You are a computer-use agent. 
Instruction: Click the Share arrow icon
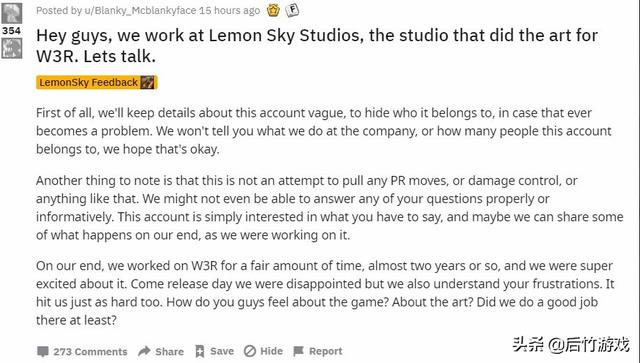[144, 351]
